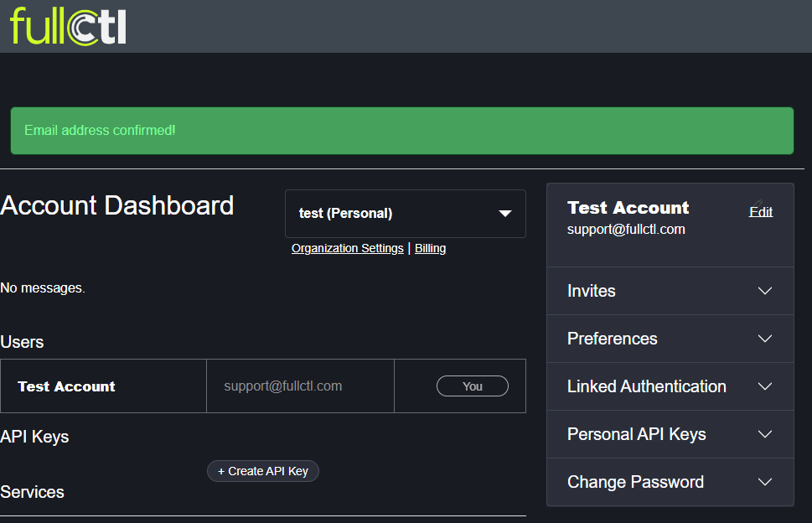This screenshot has width=812, height=523.
Task: Click the chevron icon beside Invites
Action: pyautogui.click(x=764, y=291)
